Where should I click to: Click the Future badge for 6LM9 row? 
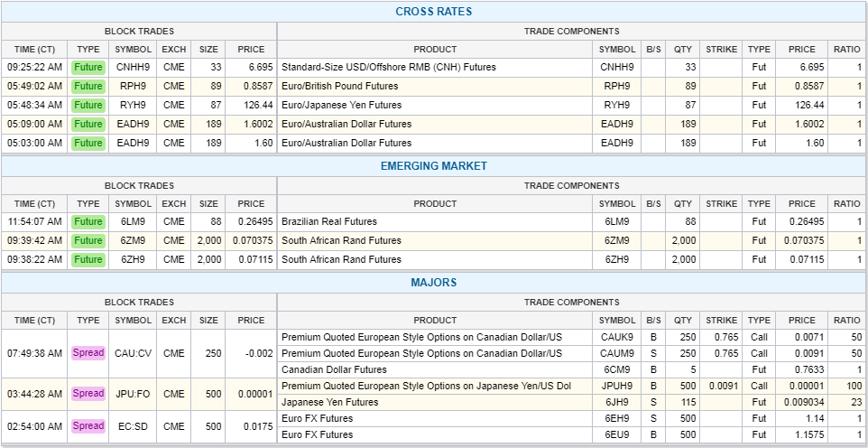(x=88, y=221)
